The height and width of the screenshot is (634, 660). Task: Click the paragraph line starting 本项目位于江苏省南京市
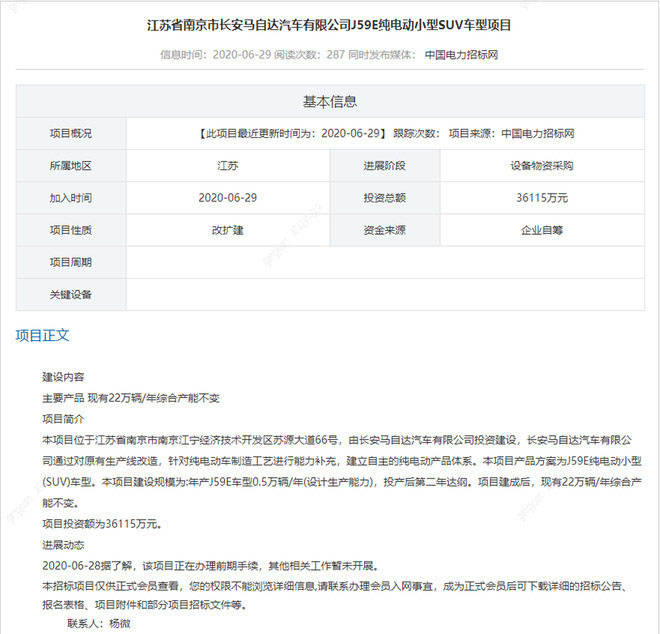coord(337,440)
